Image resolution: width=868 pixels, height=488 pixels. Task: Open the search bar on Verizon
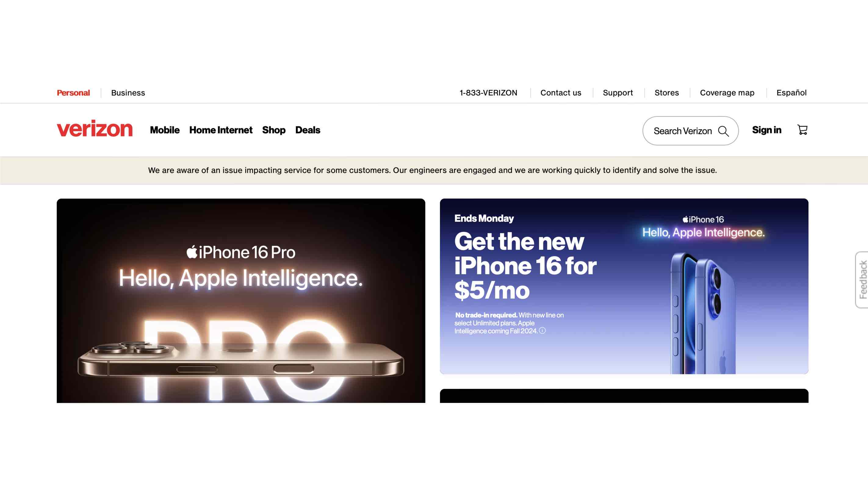pos(690,131)
